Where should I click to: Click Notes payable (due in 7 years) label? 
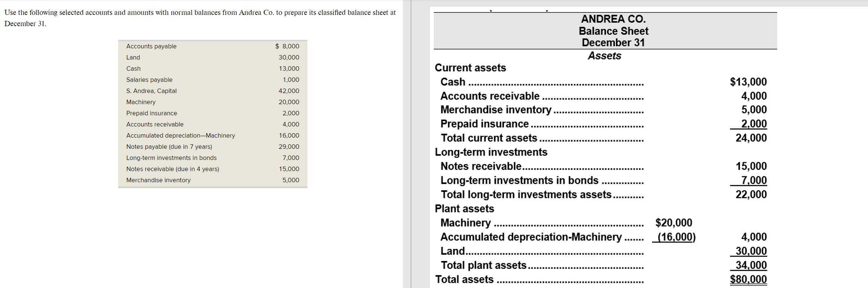coord(169,147)
